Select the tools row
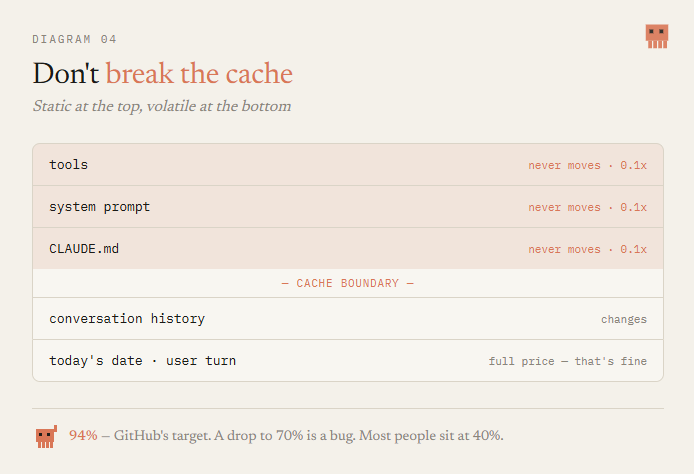694x474 pixels. [x=348, y=165]
